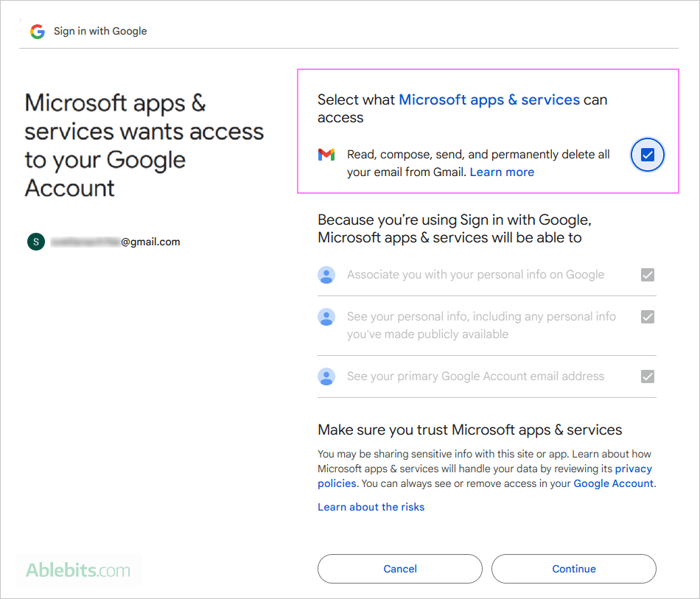Open the privacy policies link
The image size is (700, 599).
pyautogui.click(x=631, y=469)
